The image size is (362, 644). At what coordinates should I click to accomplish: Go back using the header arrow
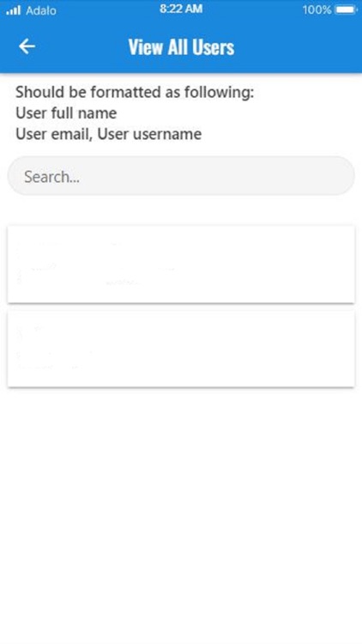click(27, 46)
